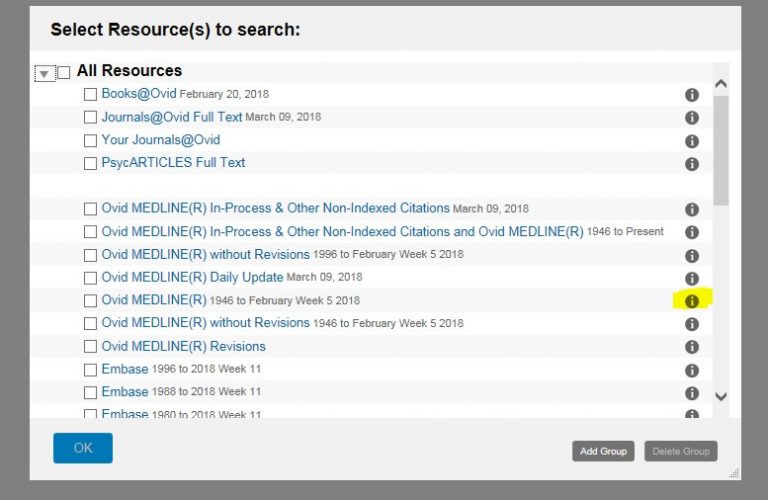
Task: Open info for Ovid MEDLINE(R) Daily Update
Action: [x=691, y=278]
